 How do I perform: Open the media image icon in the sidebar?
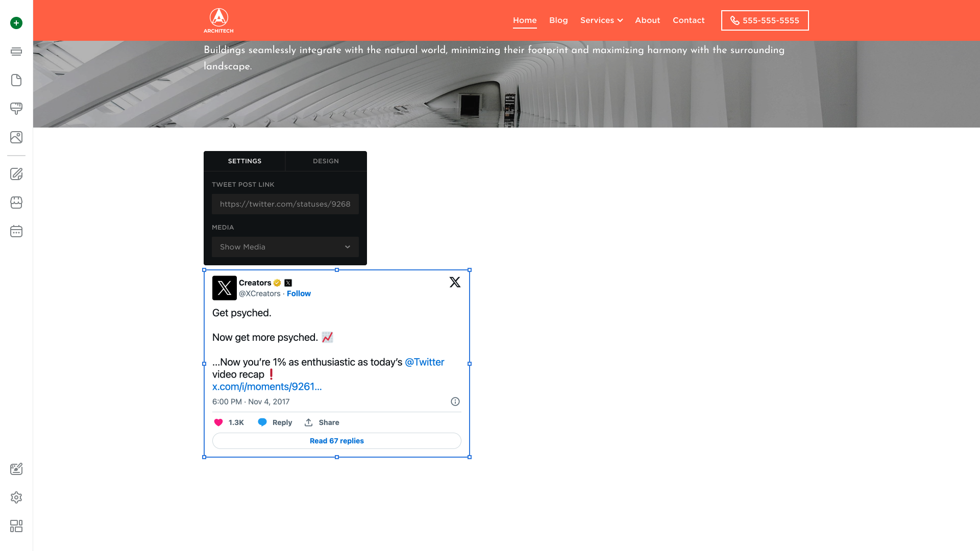coord(16,137)
